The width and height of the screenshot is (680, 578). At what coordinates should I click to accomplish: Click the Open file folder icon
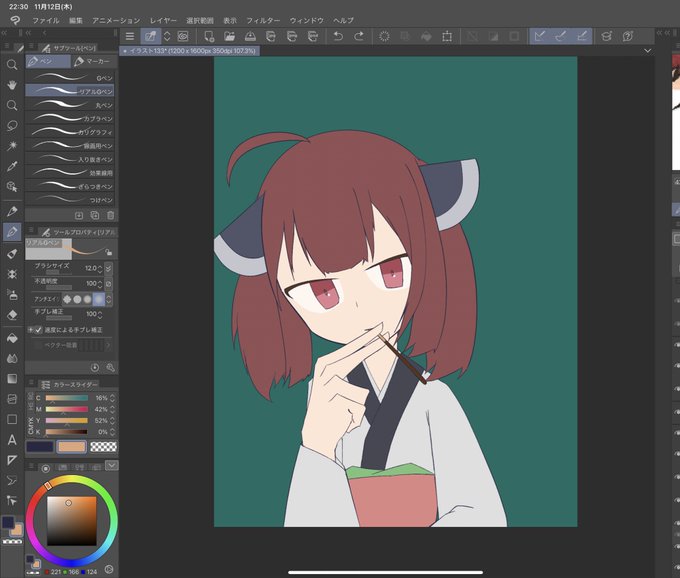tap(229, 36)
